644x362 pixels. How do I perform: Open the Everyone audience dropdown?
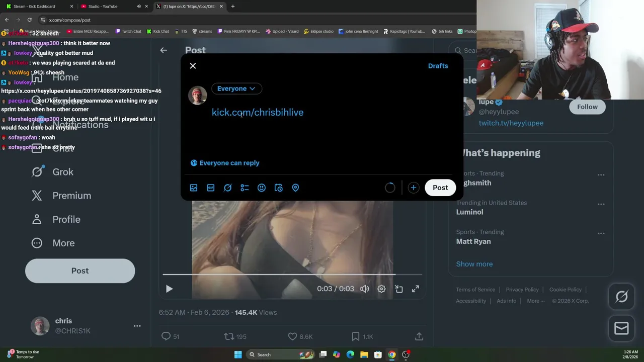coord(236,88)
